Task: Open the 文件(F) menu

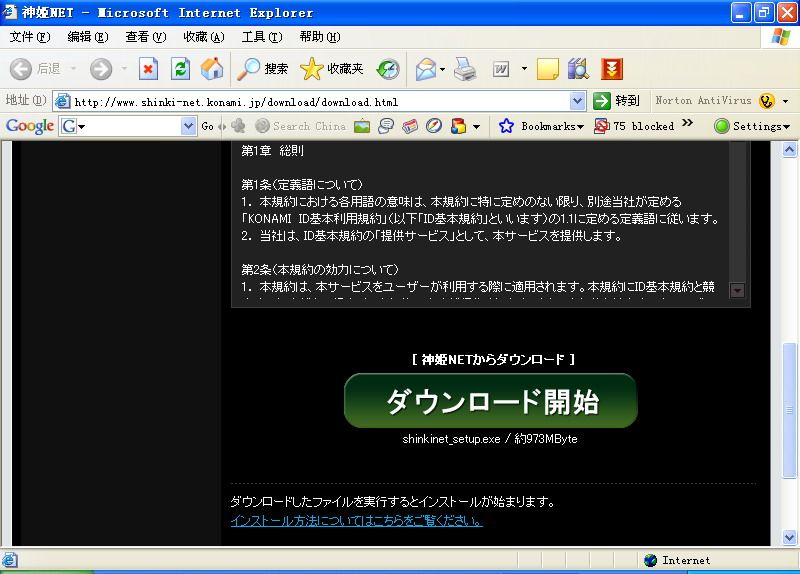Action: click(30, 37)
